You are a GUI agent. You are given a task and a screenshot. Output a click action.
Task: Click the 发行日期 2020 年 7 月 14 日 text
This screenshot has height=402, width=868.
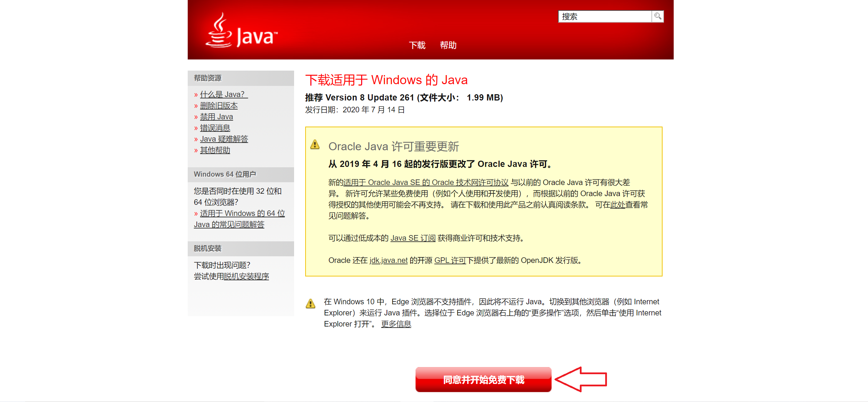[x=355, y=110]
